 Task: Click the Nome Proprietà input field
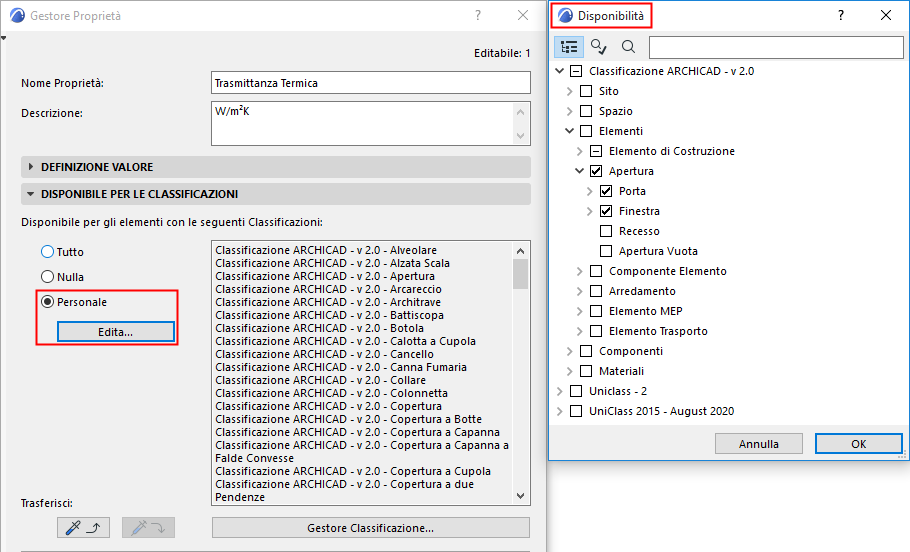point(370,83)
